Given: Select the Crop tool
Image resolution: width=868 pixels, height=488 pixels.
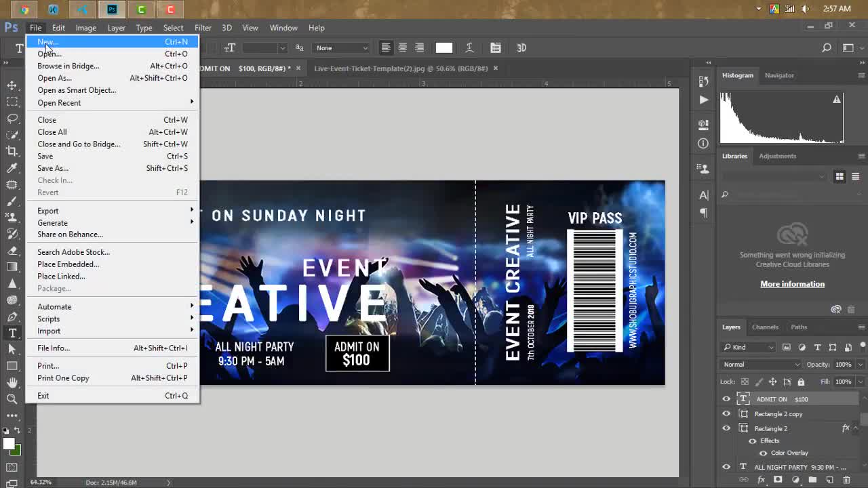Looking at the screenshot, I should click(x=12, y=151).
